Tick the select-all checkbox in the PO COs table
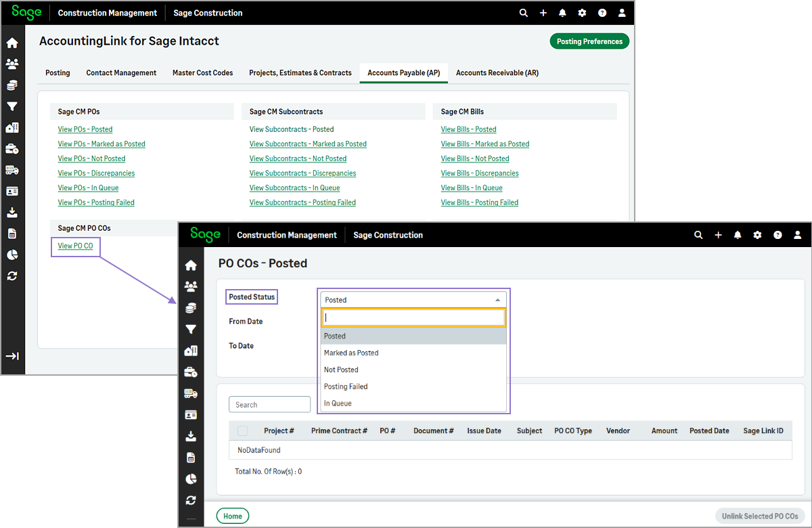The width and height of the screenshot is (812, 528). pos(242,431)
